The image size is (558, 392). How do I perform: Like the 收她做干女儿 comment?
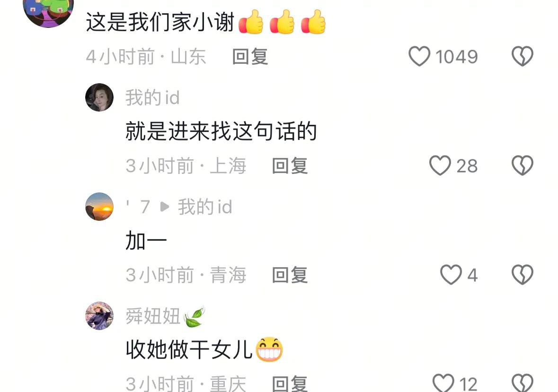pos(443,383)
